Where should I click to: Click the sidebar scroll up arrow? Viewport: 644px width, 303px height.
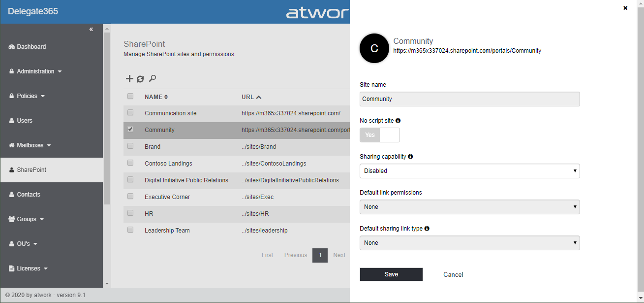point(107,28)
